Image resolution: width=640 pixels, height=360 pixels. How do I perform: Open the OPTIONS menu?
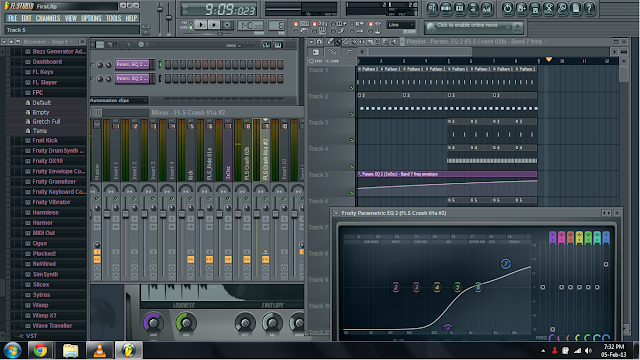pos(91,18)
